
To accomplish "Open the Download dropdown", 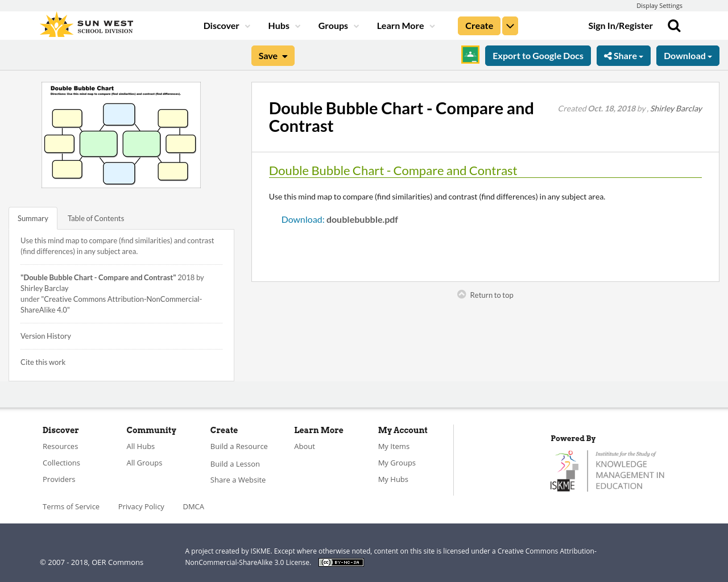I will coord(688,55).
